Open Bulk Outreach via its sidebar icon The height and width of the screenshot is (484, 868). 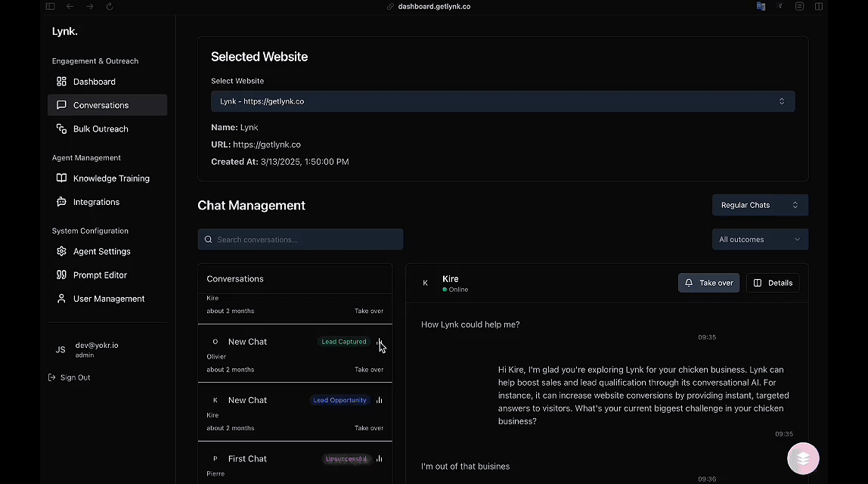tap(61, 129)
